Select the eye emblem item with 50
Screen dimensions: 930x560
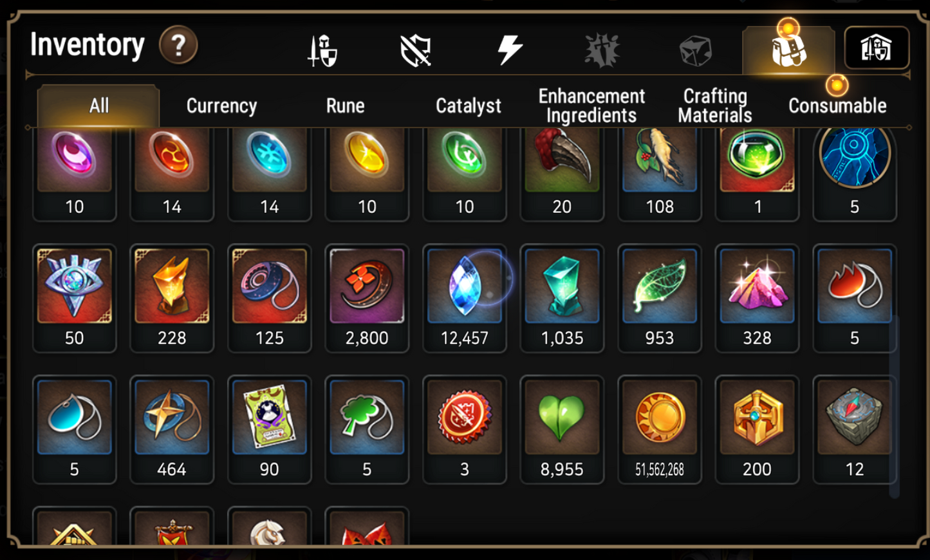coord(75,298)
